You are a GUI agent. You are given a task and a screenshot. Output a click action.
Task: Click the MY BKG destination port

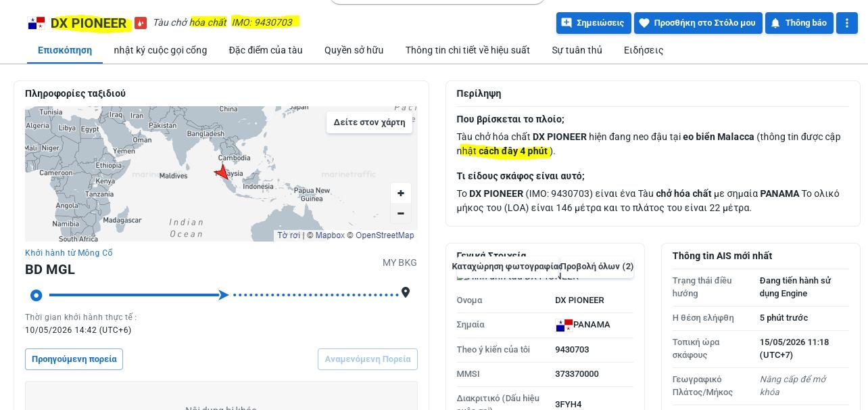[400, 263]
